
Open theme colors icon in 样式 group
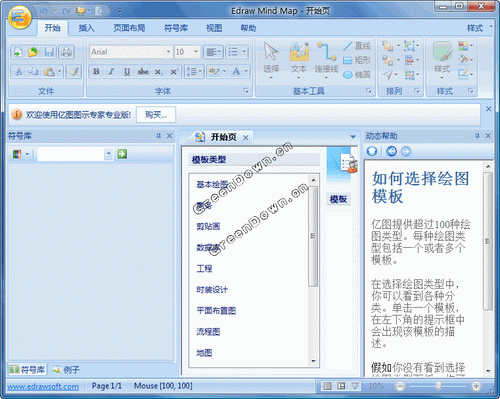[x=466, y=46]
